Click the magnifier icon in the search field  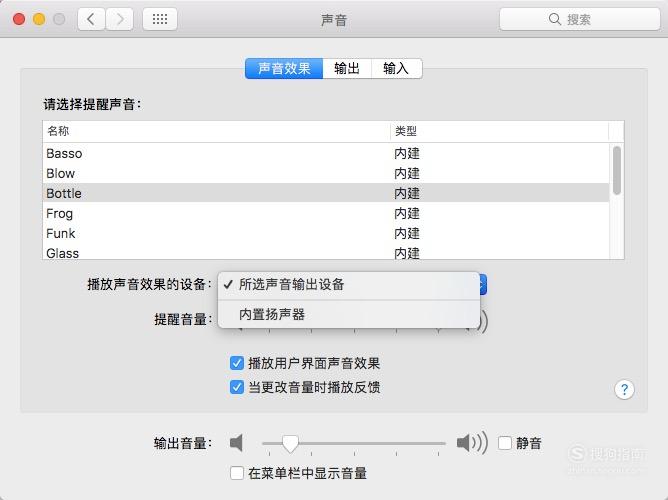(x=554, y=19)
